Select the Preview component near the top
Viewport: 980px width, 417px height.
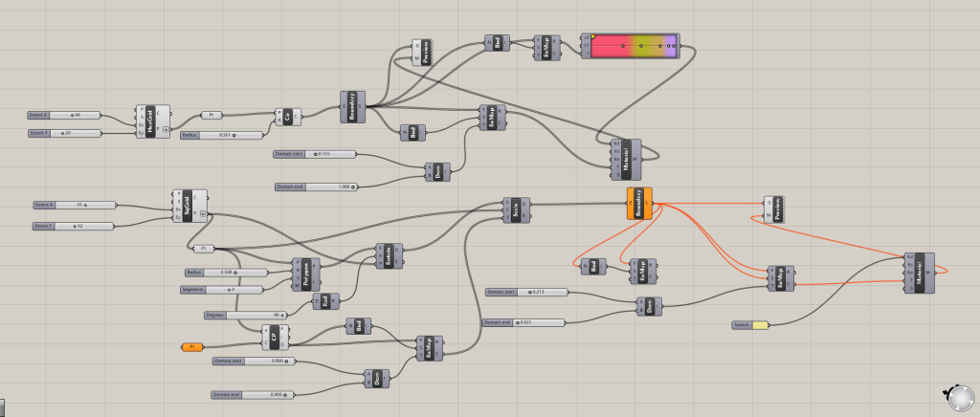421,52
